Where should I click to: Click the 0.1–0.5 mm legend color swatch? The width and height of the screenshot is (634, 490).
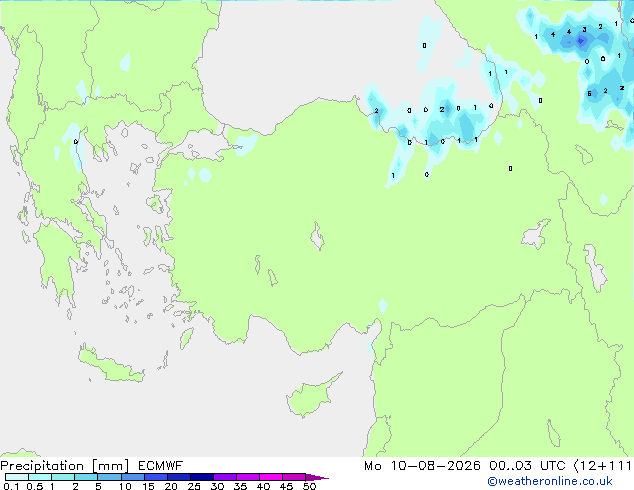[x=17, y=477]
